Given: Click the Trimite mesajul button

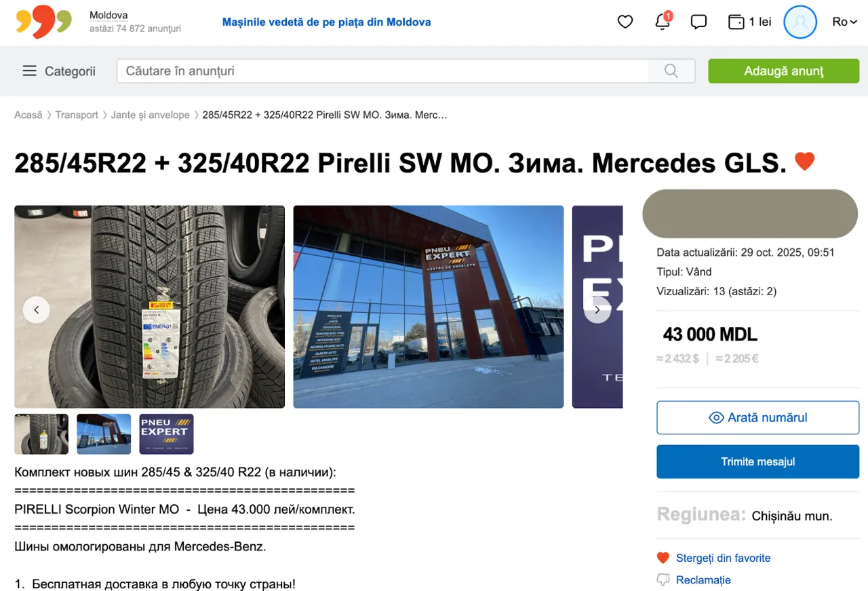Looking at the screenshot, I should (757, 462).
